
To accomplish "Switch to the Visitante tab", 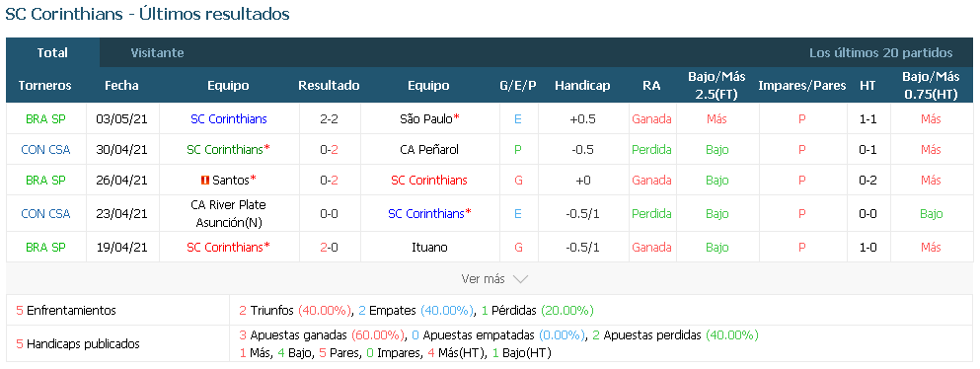I will tap(158, 53).
